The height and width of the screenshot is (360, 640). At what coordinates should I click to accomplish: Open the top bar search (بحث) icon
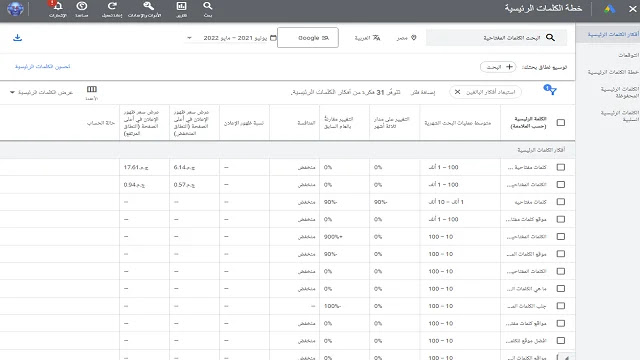(x=208, y=6)
